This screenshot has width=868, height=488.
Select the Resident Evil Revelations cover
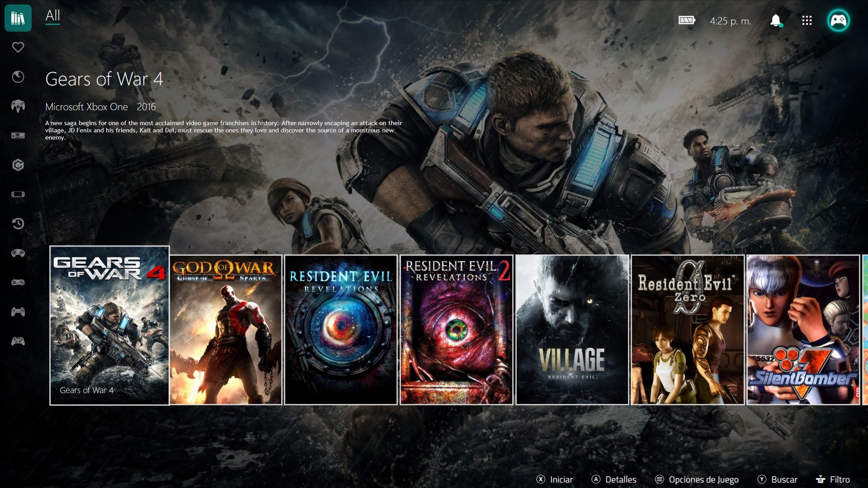341,330
